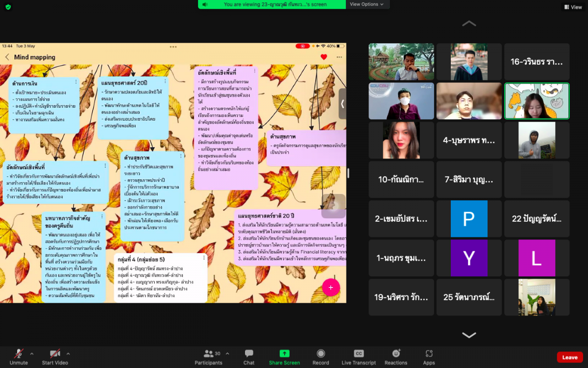Click the Wi-Fi icon in the iPad status bar
The image size is (588, 368).
click(x=323, y=46)
